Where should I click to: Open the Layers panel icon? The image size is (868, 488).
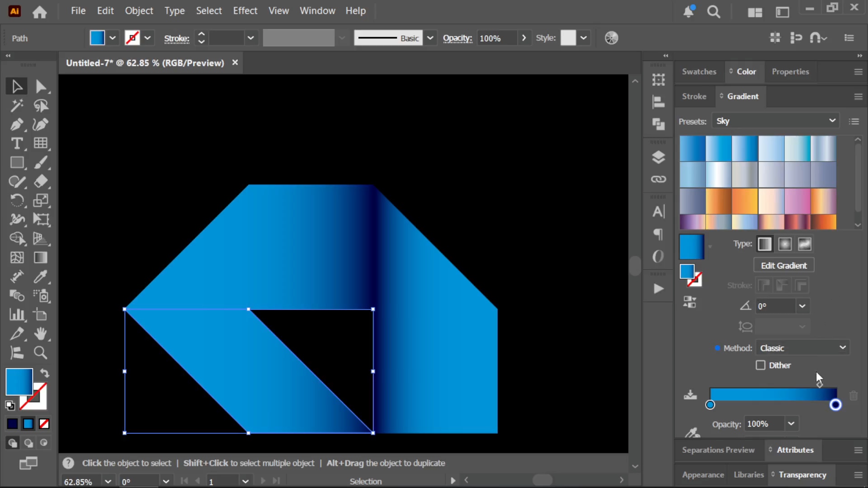(658, 157)
